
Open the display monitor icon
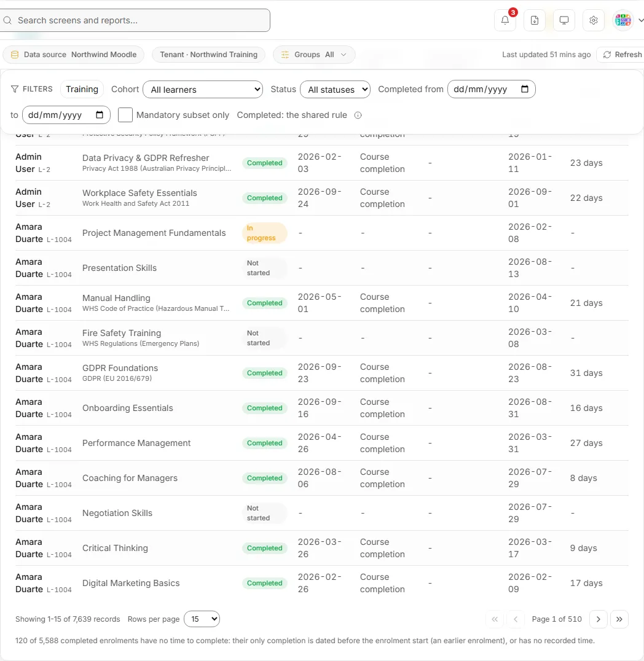564,20
